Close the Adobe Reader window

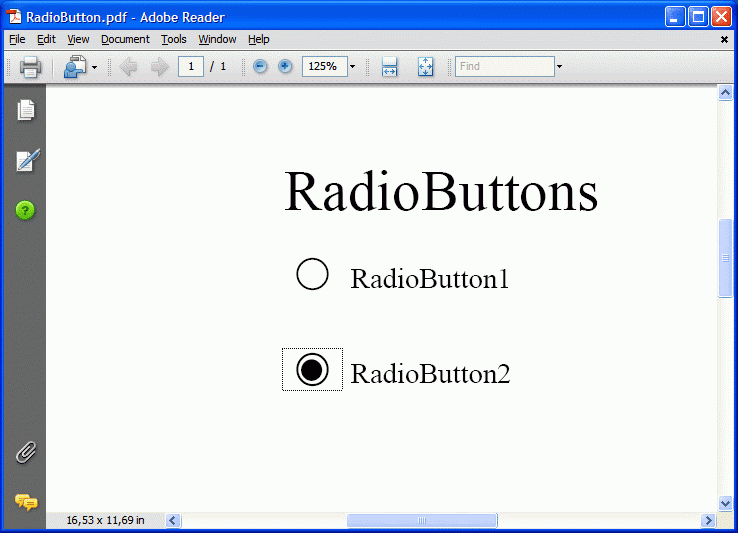pyautogui.click(x=721, y=17)
